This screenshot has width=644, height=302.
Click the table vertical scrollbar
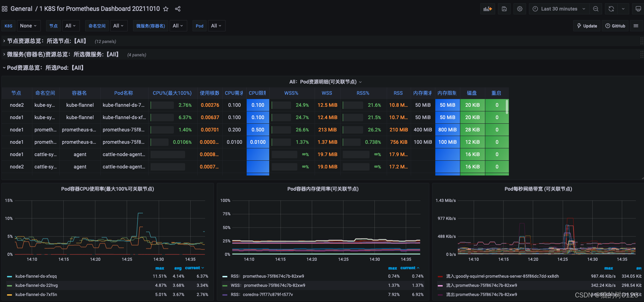coord(507,107)
